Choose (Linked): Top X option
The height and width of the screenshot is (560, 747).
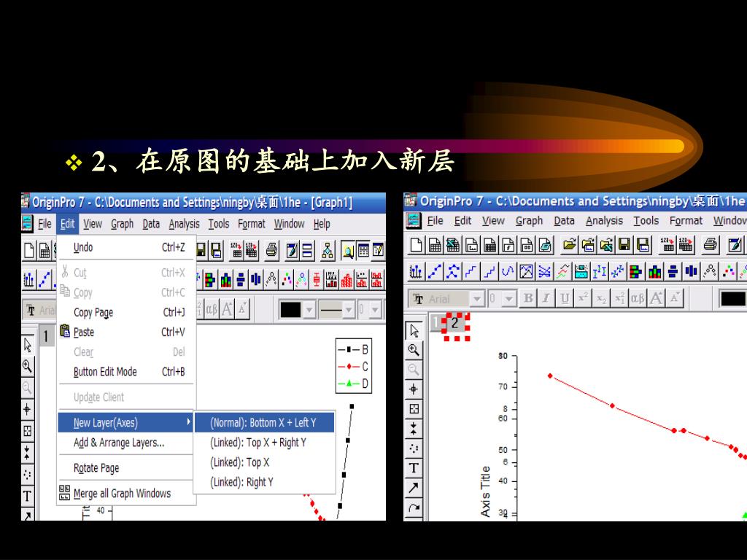pyautogui.click(x=264, y=462)
